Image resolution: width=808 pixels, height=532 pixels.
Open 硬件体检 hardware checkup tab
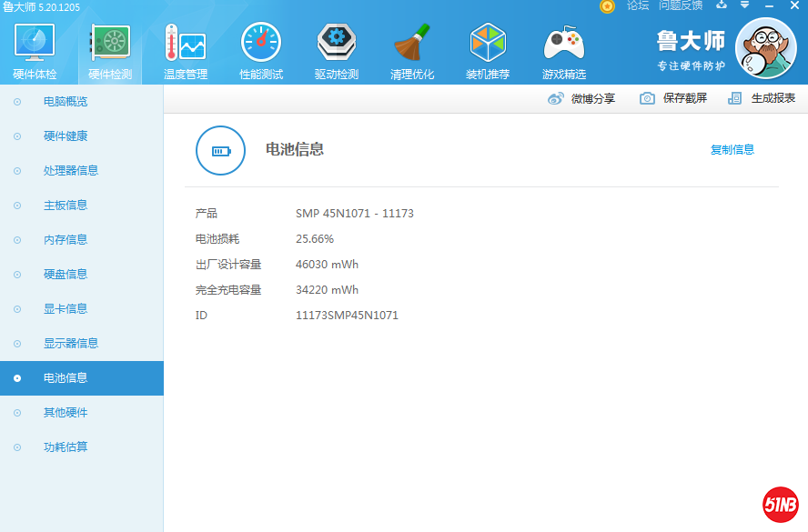pos(35,51)
